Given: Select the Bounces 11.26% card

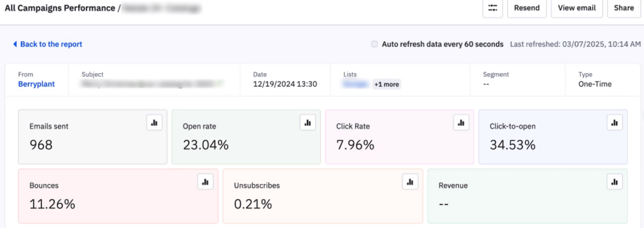Looking at the screenshot, I should click(x=118, y=196).
